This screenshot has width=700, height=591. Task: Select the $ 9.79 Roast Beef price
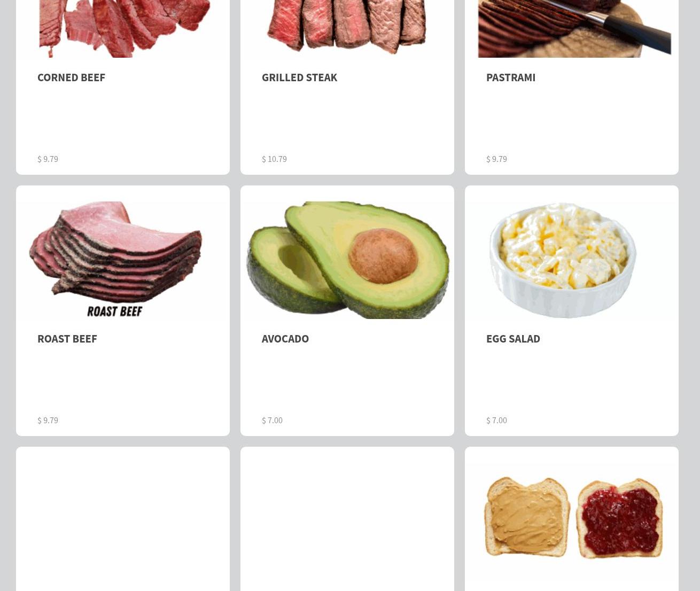[48, 420]
